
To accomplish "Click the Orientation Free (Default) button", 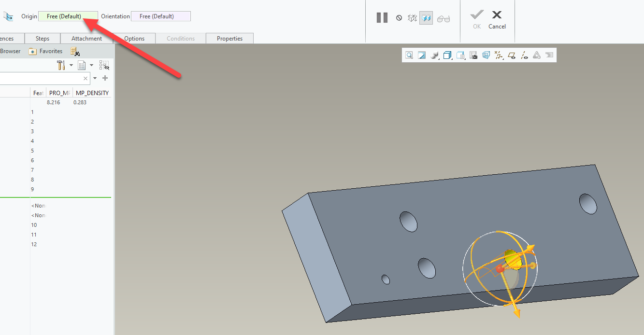I will tap(160, 16).
